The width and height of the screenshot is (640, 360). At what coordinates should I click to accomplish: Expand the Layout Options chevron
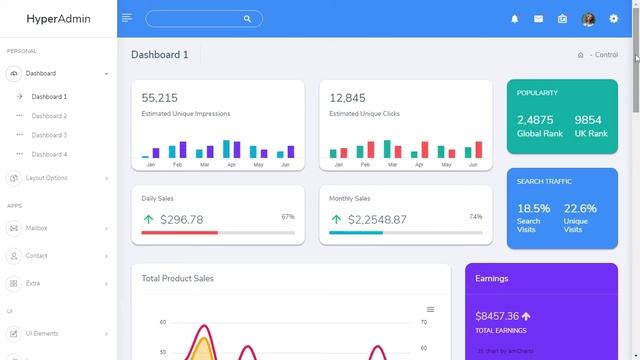click(x=107, y=178)
